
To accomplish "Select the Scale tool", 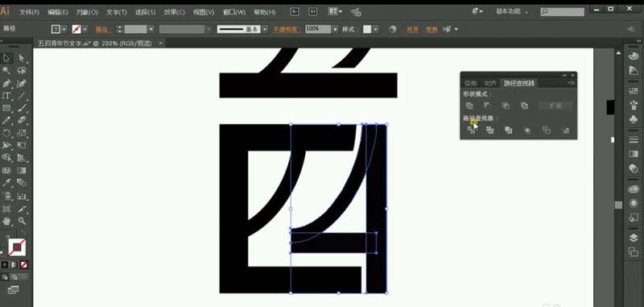I will (x=22, y=133).
